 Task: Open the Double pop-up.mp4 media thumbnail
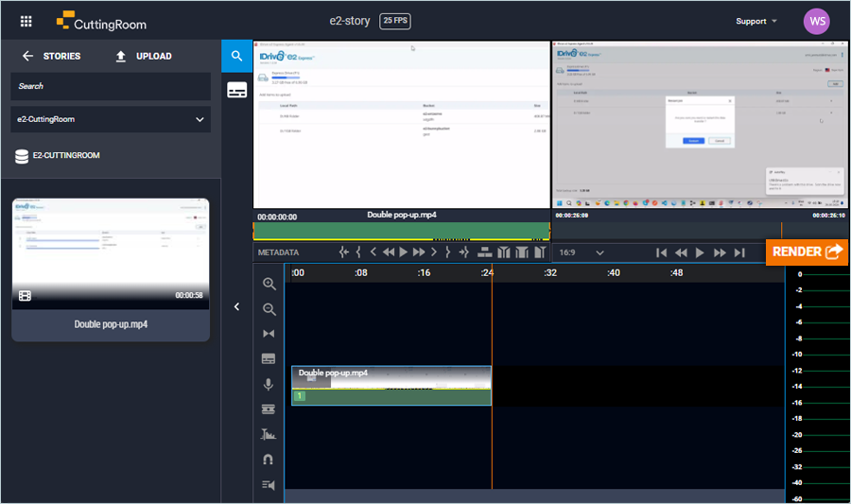coord(111,253)
